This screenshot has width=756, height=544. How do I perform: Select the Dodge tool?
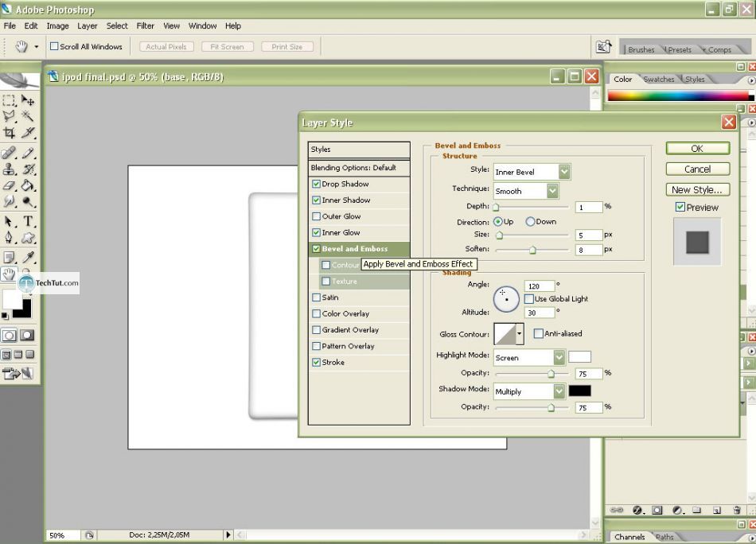click(28, 201)
